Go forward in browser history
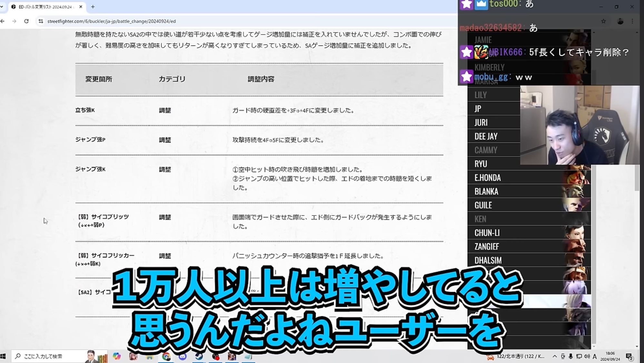This screenshot has width=644, height=363. [x=14, y=21]
